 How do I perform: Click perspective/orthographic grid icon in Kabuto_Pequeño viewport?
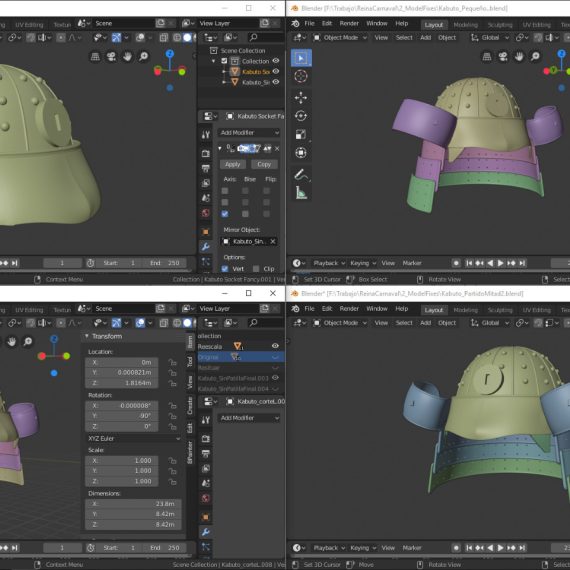point(487,56)
